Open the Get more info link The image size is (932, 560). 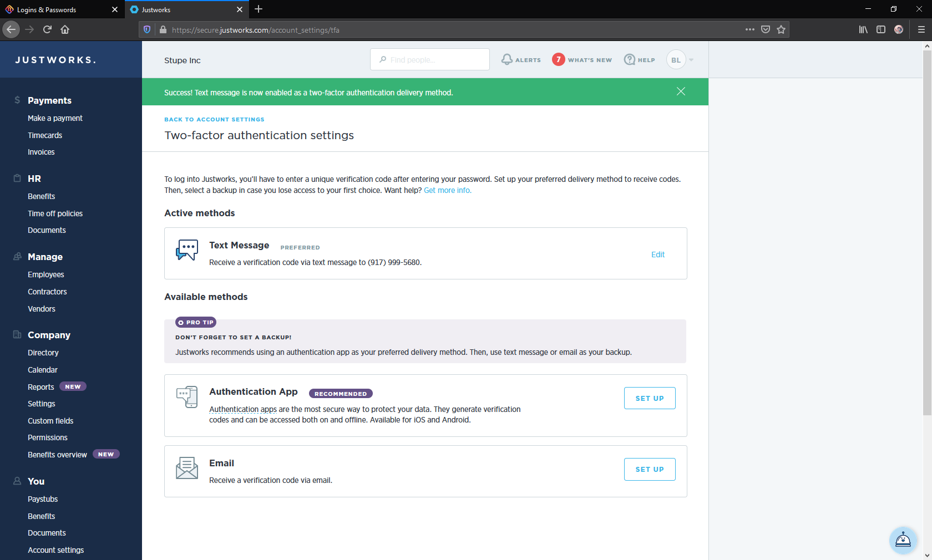click(447, 190)
